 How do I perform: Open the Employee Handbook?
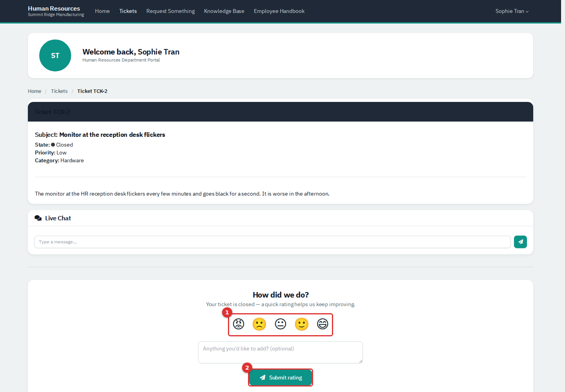[x=279, y=11]
